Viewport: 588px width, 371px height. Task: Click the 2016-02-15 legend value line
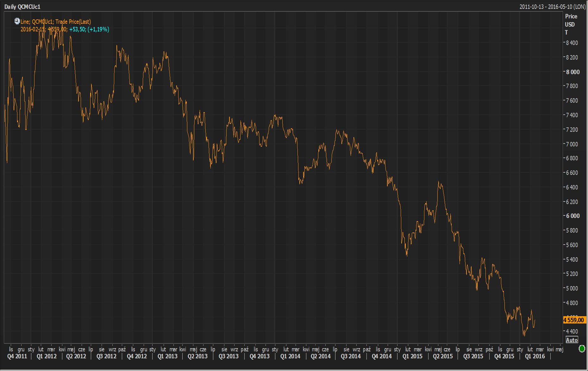point(65,29)
